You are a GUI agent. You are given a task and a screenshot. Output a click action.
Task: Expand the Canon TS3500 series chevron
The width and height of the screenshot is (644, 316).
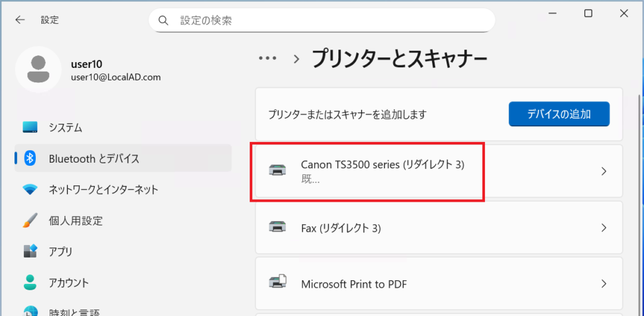tap(604, 172)
